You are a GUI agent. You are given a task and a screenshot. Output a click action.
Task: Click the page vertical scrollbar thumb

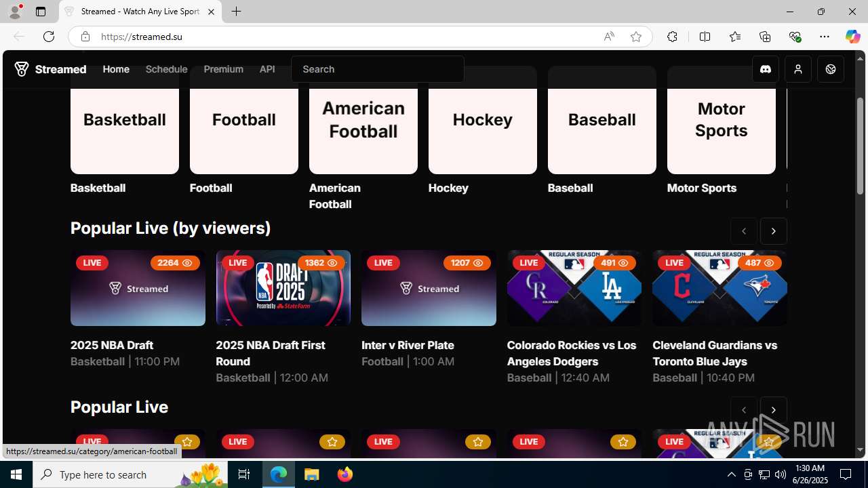[x=861, y=146]
